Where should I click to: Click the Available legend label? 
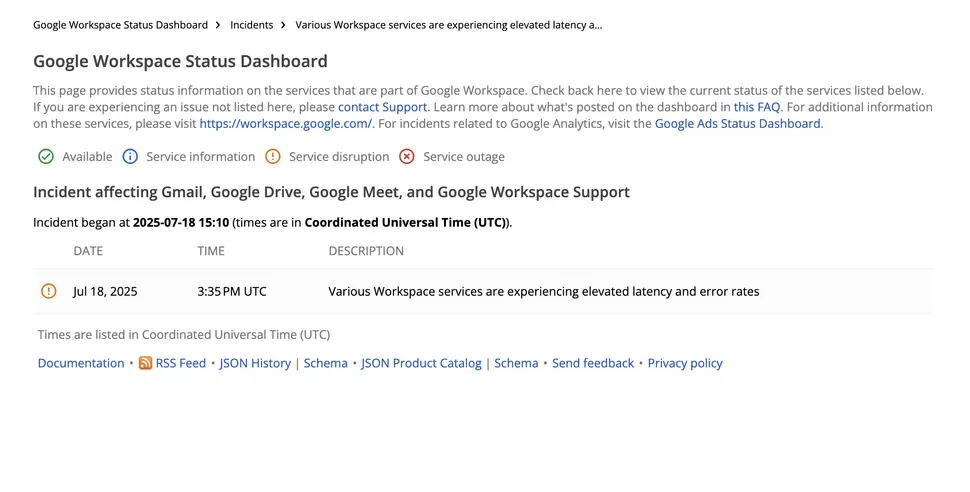click(87, 157)
